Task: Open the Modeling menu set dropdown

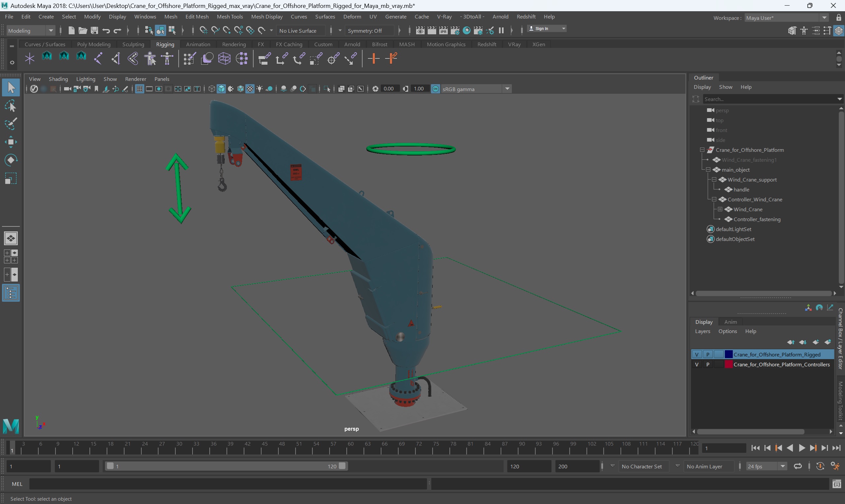Action: click(x=31, y=31)
